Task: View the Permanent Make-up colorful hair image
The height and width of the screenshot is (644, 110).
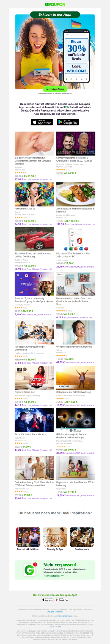Action: (x=34, y=194)
